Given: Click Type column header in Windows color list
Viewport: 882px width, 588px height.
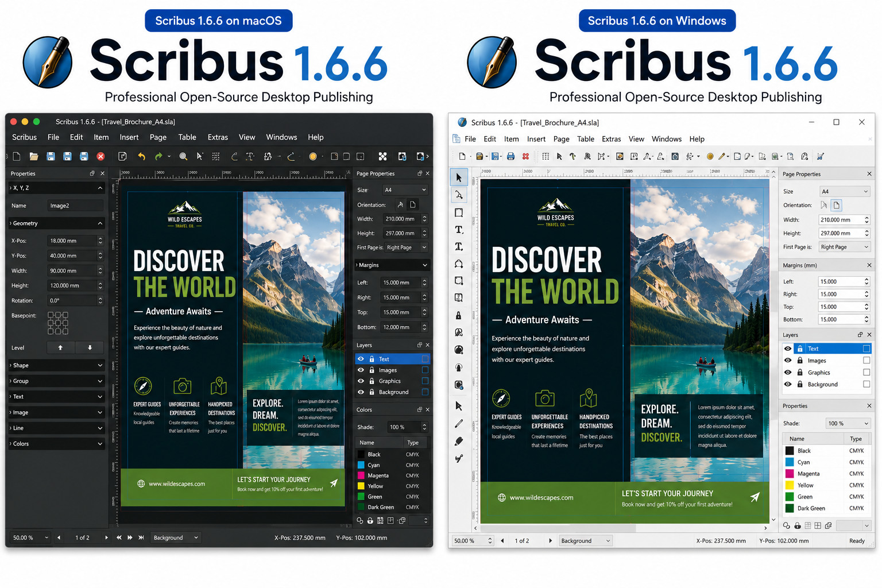Looking at the screenshot, I should 856,439.
